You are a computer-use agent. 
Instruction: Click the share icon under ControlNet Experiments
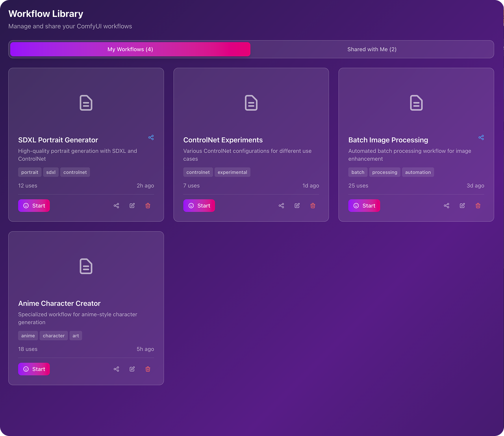click(281, 205)
